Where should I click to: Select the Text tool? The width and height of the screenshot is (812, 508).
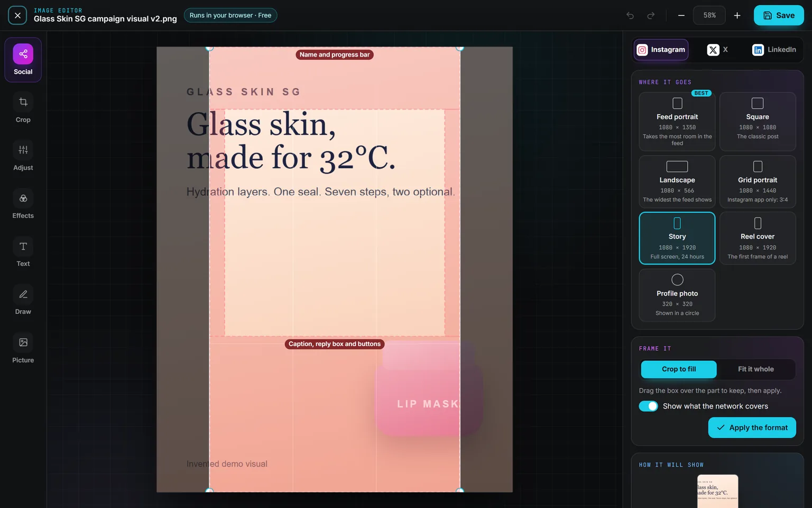(x=23, y=252)
